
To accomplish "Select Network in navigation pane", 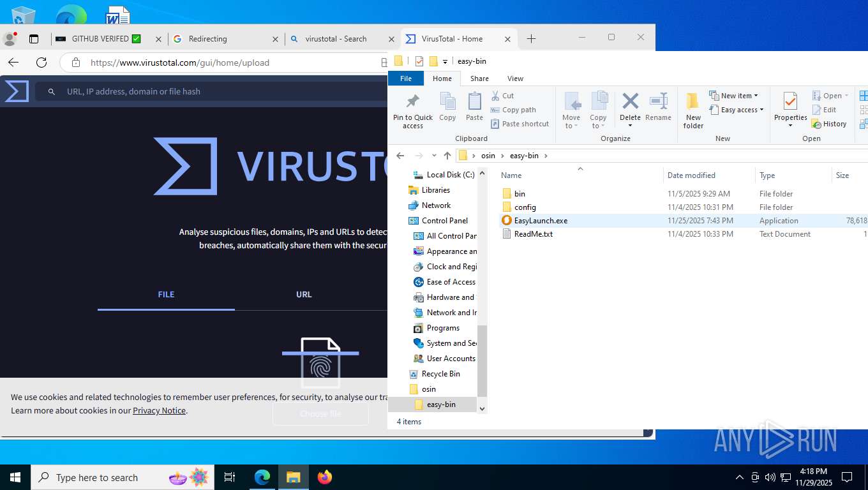I will point(436,205).
